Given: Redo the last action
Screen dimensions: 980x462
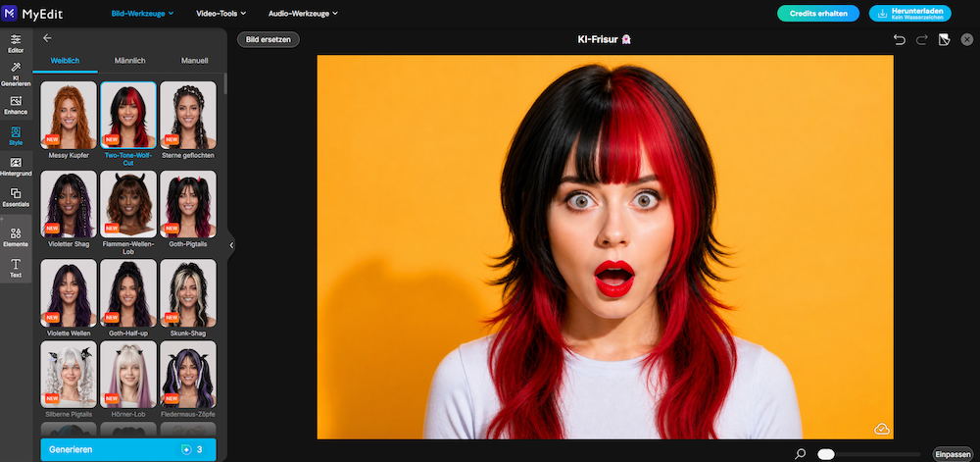Looking at the screenshot, I should coord(921,40).
